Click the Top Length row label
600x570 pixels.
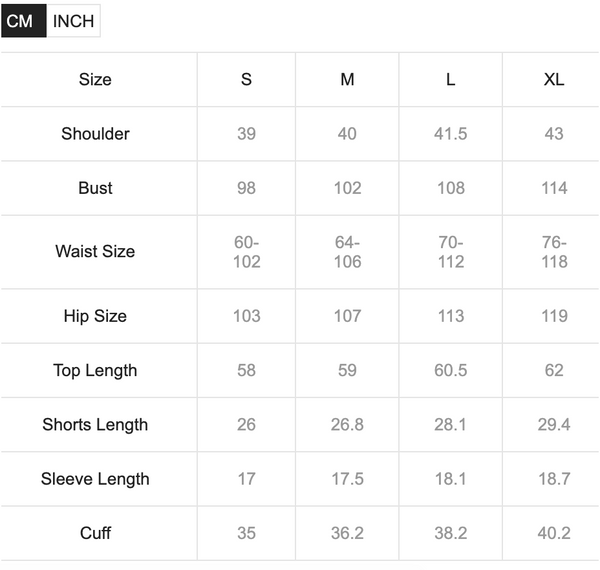pos(95,371)
